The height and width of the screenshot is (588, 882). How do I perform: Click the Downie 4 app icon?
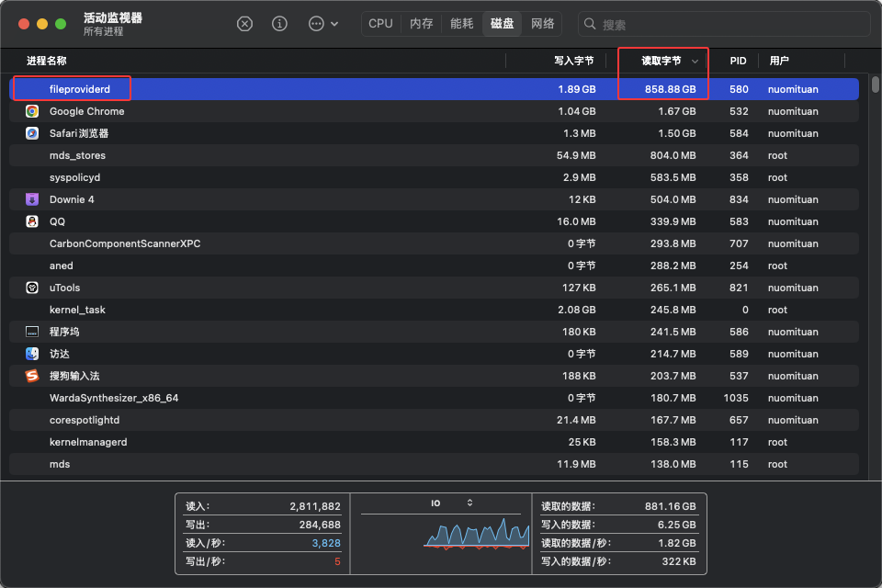pyautogui.click(x=32, y=199)
